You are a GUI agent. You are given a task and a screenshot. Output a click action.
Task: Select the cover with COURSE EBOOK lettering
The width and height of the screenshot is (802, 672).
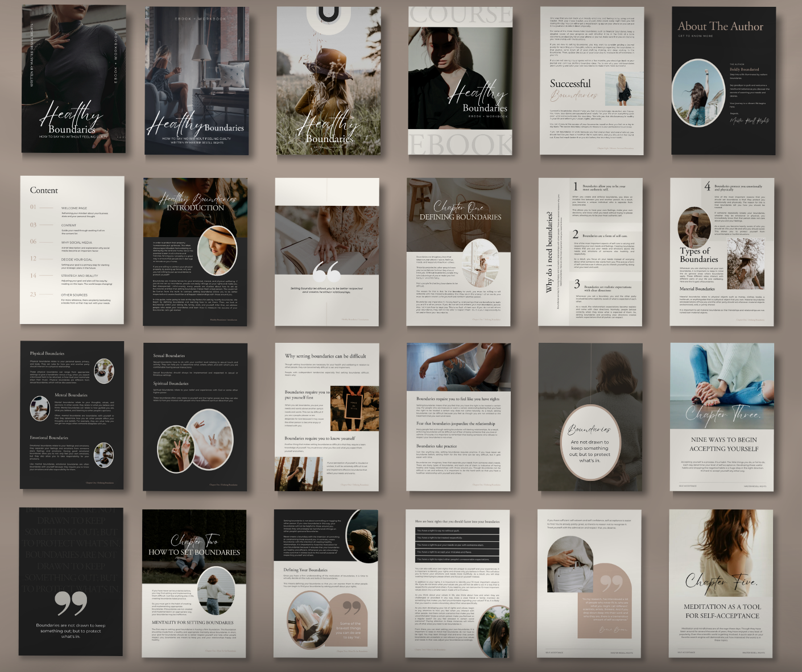tap(460, 81)
